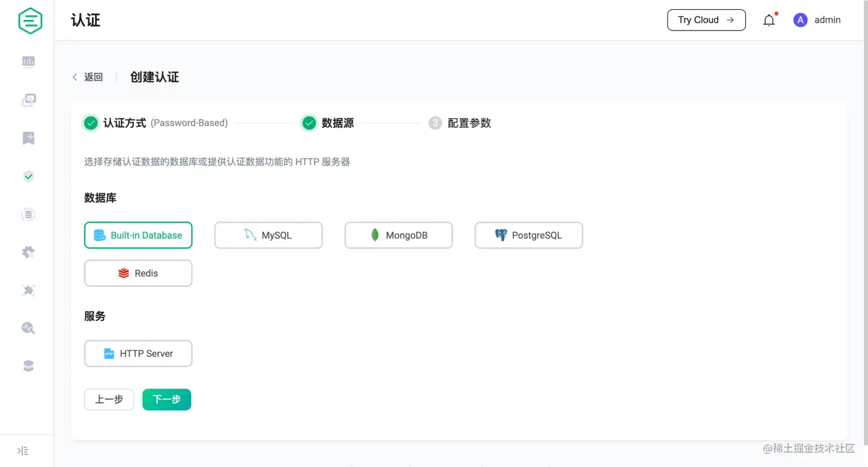Open the Connections page from sidebar
The image size is (868, 467).
point(28,100)
